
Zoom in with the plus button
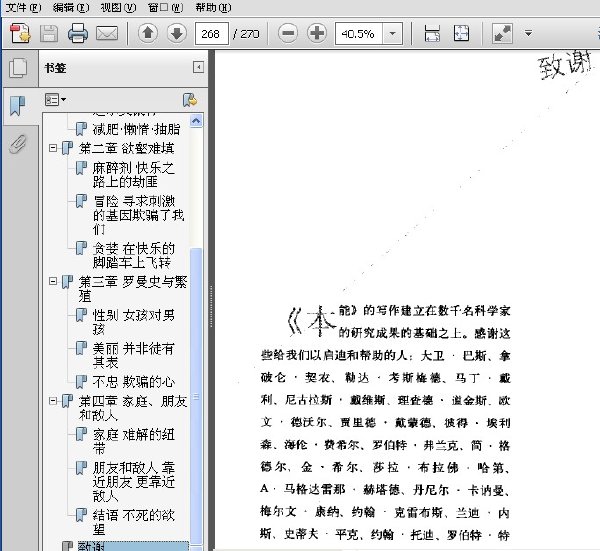click(x=317, y=33)
